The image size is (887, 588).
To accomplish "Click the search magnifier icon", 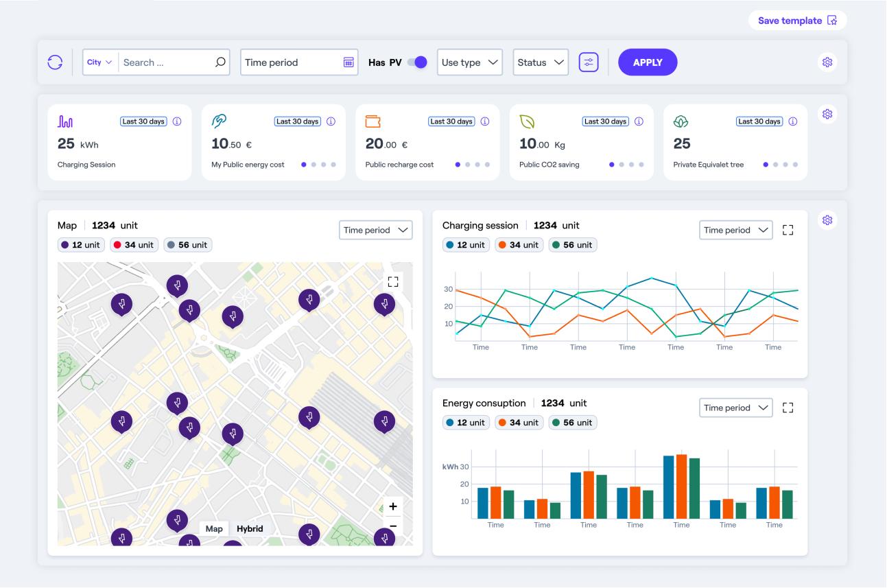I will pyautogui.click(x=220, y=62).
